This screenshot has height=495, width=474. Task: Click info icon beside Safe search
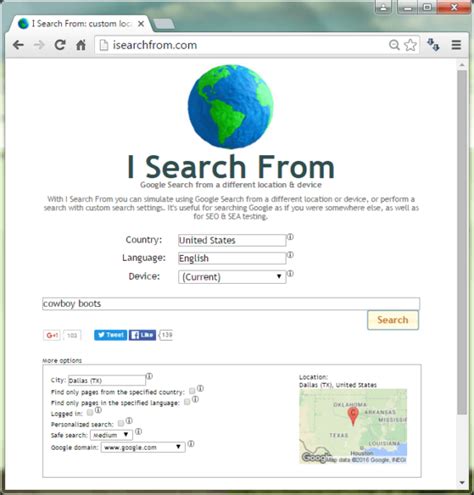coord(139,432)
